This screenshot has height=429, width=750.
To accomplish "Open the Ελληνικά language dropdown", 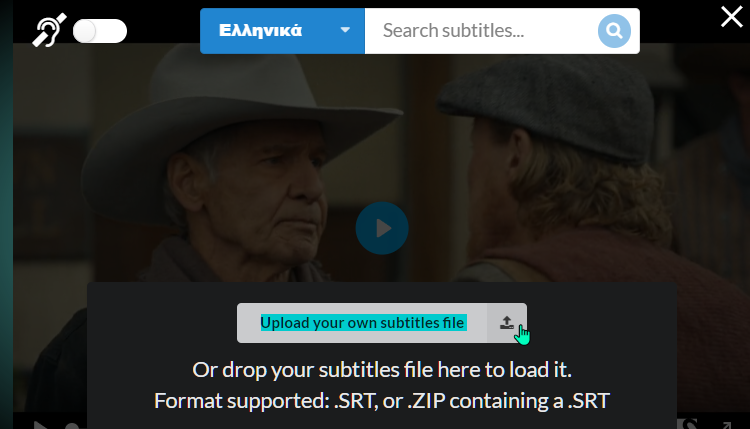I will [x=282, y=31].
